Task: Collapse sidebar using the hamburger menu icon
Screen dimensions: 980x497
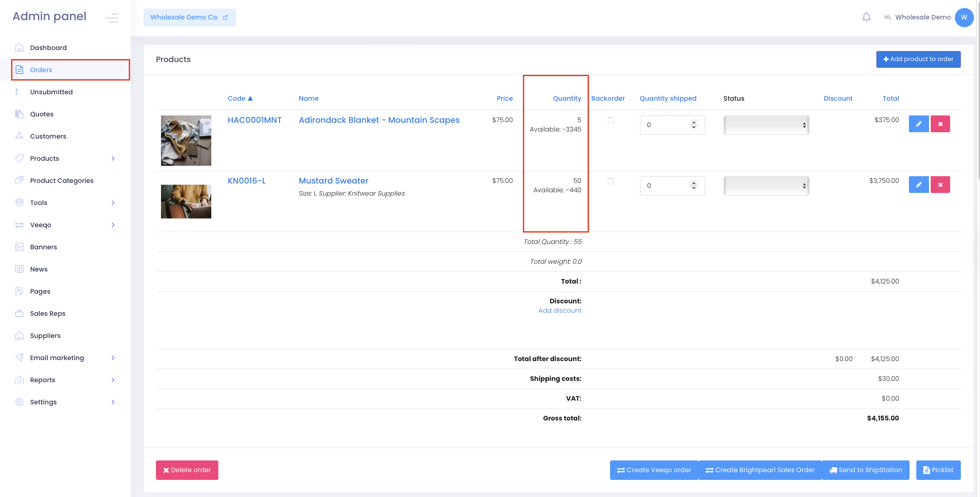Action: click(x=112, y=17)
